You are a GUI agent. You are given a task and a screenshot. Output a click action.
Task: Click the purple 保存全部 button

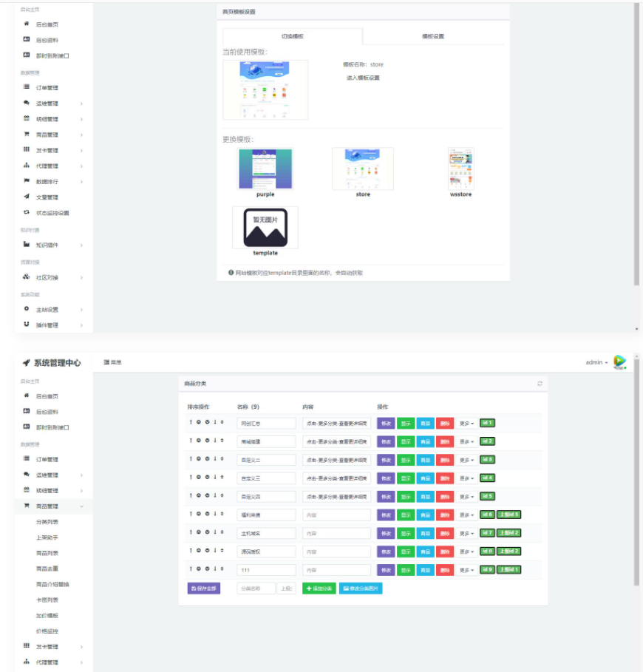pyautogui.click(x=204, y=588)
